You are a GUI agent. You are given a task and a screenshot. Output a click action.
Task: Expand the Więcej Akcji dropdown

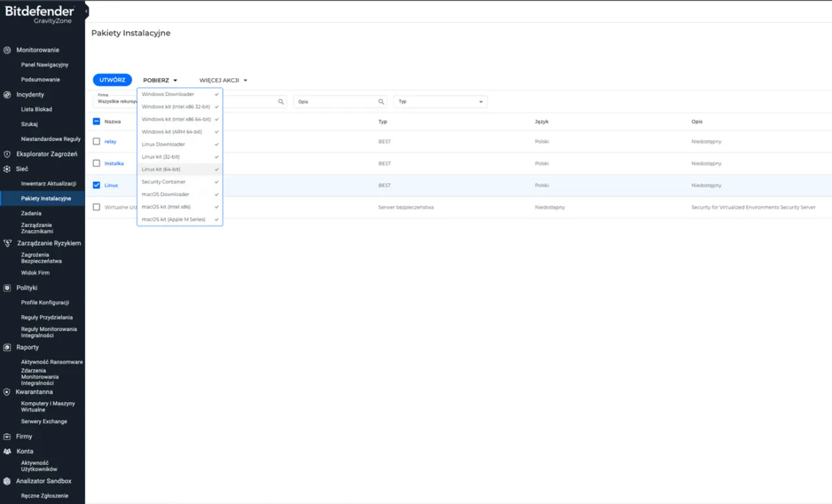click(223, 81)
